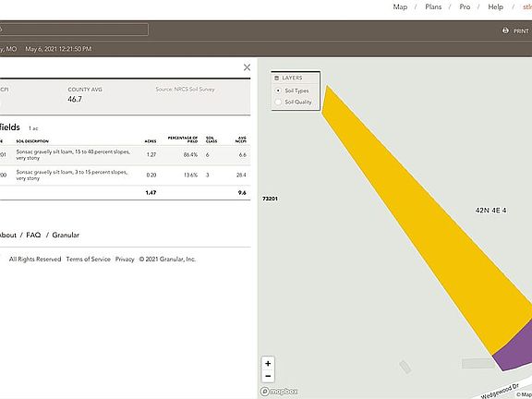
Task: Open the Mapbox logo attribution
Action: (x=279, y=392)
